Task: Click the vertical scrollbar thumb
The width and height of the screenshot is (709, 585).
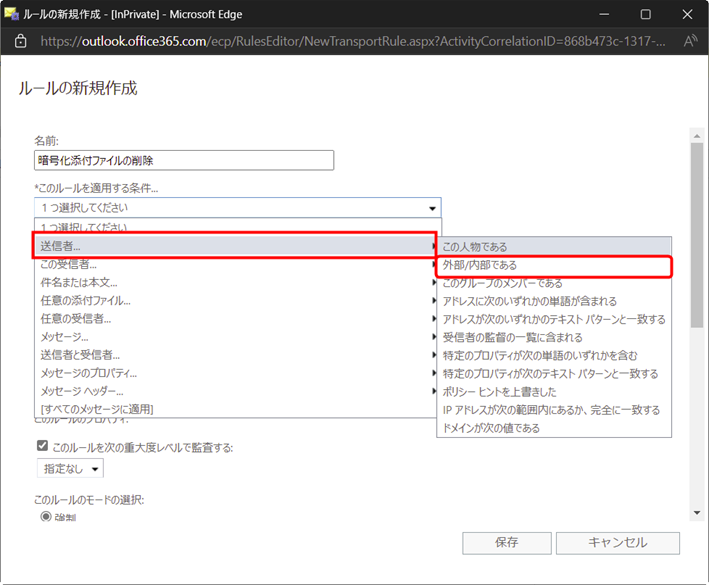Action: point(697,235)
